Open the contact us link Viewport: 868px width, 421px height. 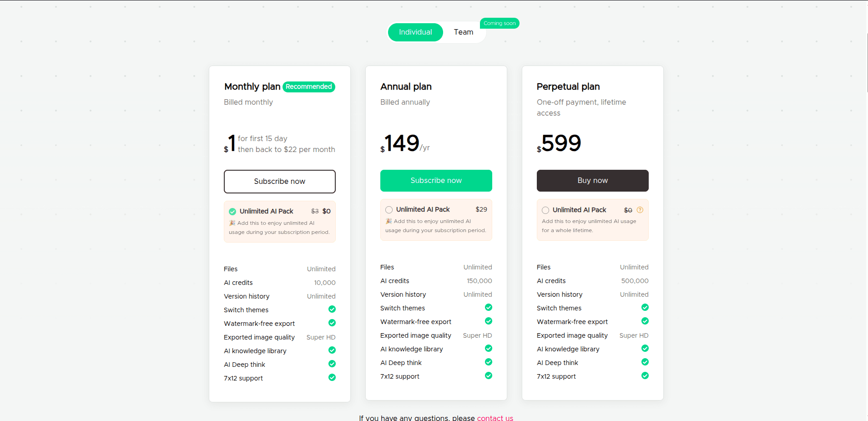click(x=495, y=418)
